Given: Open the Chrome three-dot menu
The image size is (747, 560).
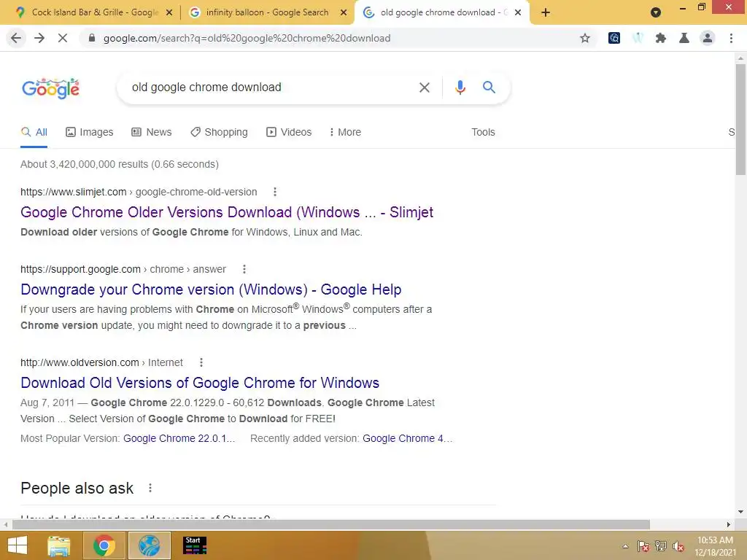Looking at the screenshot, I should [x=731, y=38].
